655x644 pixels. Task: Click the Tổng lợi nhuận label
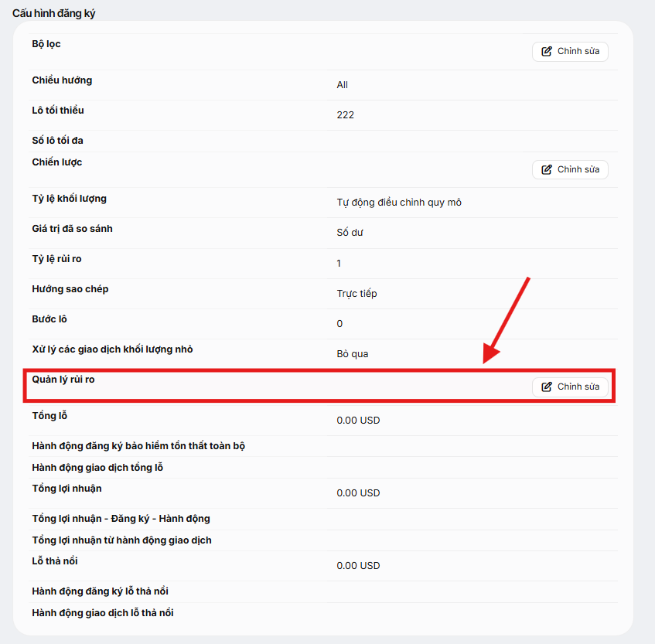[x=67, y=489]
